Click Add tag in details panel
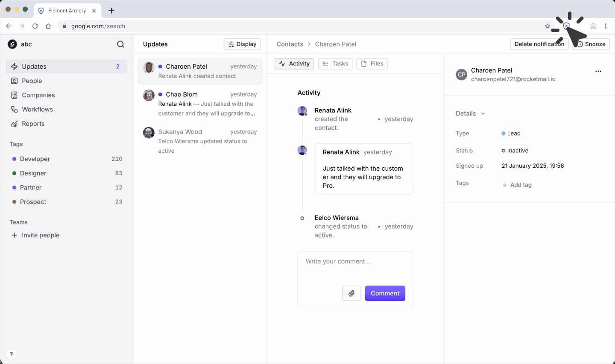 pos(517,185)
